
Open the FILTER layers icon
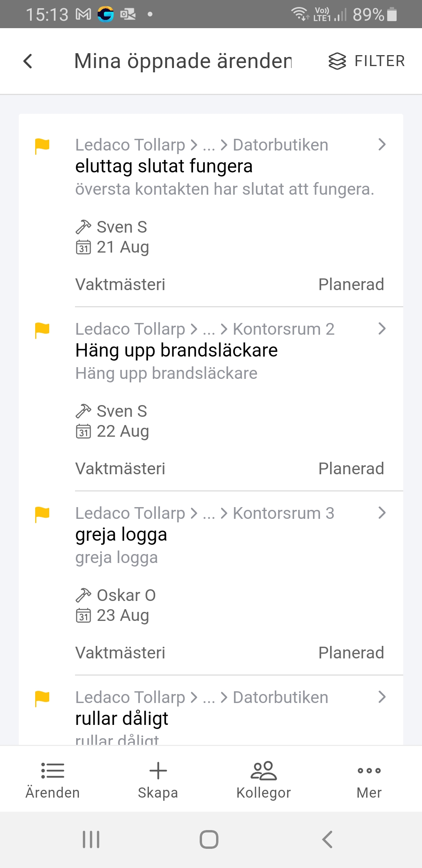[x=337, y=61]
